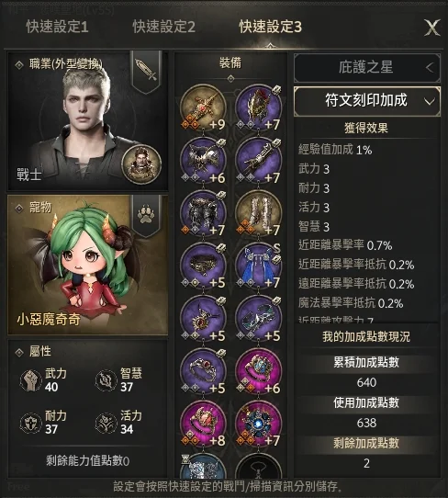Select the +9 weapon equipment slot
This screenshot has height=498, width=448.
pos(203,108)
